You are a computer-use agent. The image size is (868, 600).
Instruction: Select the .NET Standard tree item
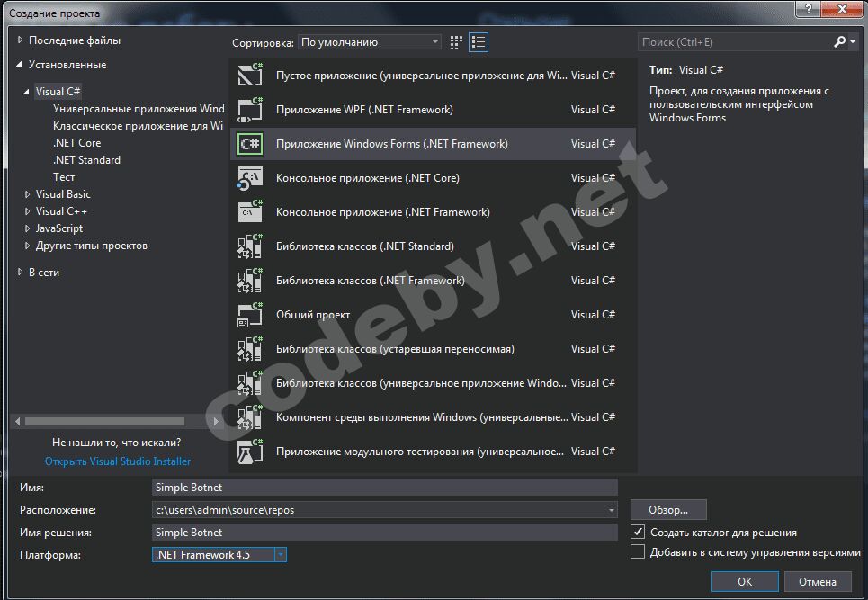(x=86, y=160)
